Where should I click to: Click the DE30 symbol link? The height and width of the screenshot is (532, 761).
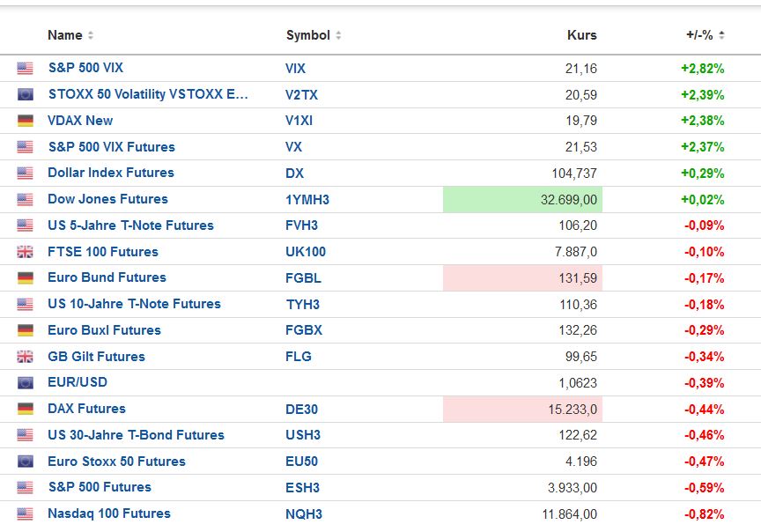(x=301, y=410)
